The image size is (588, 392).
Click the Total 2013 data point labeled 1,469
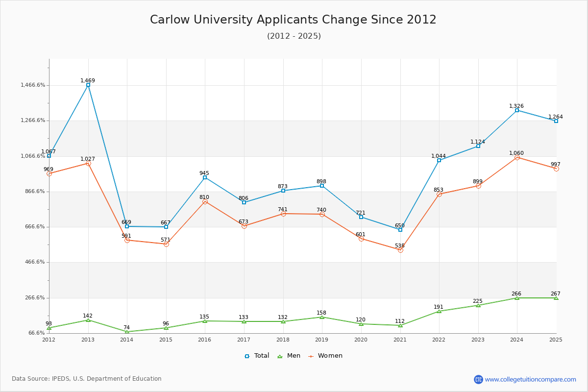(x=88, y=85)
